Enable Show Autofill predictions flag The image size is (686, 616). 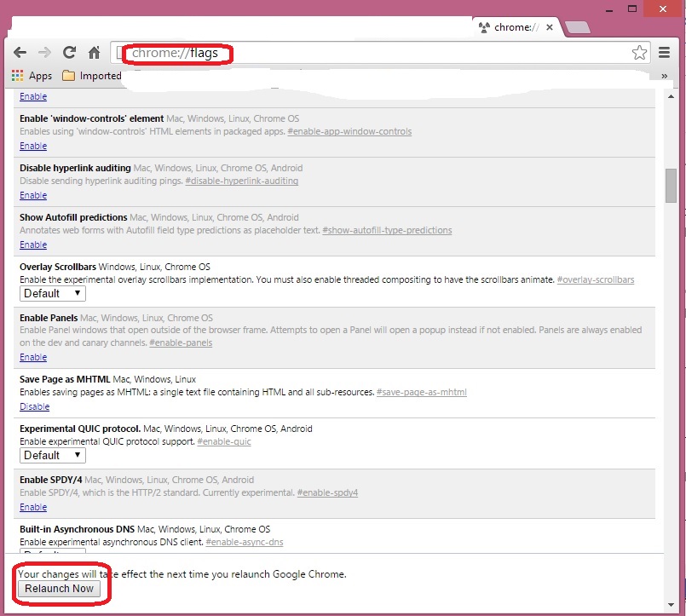pyautogui.click(x=33, y=245)
